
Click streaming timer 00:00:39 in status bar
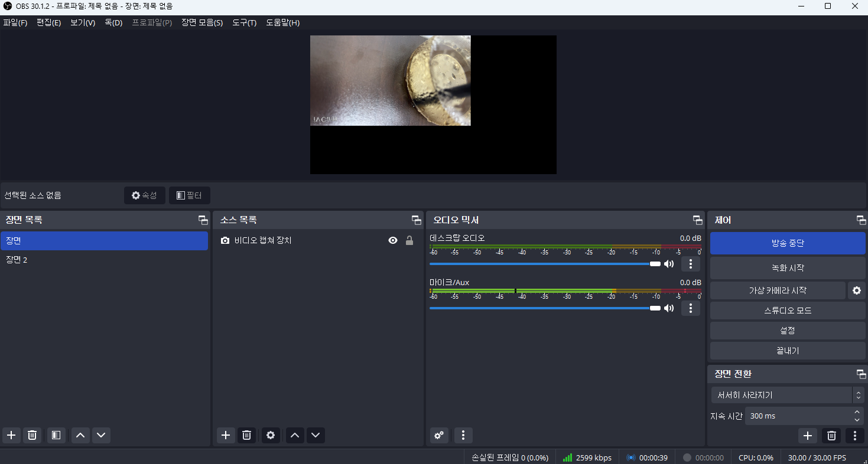647,458
